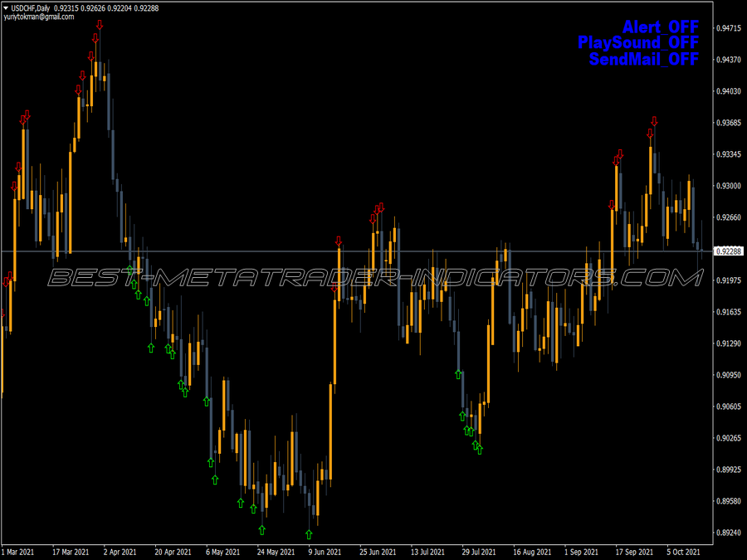The height and width of the screenshot is (560, 747).
Task: Click the 13 Jul 2021 date label
Action: [x=427, y=552]
